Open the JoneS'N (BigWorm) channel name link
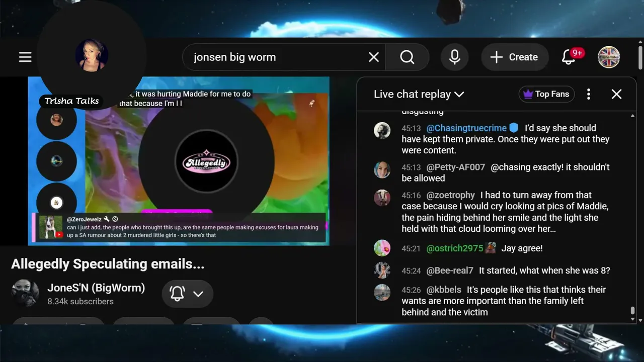644x362 pixels. pyautogui.click(x=96, y=288)
